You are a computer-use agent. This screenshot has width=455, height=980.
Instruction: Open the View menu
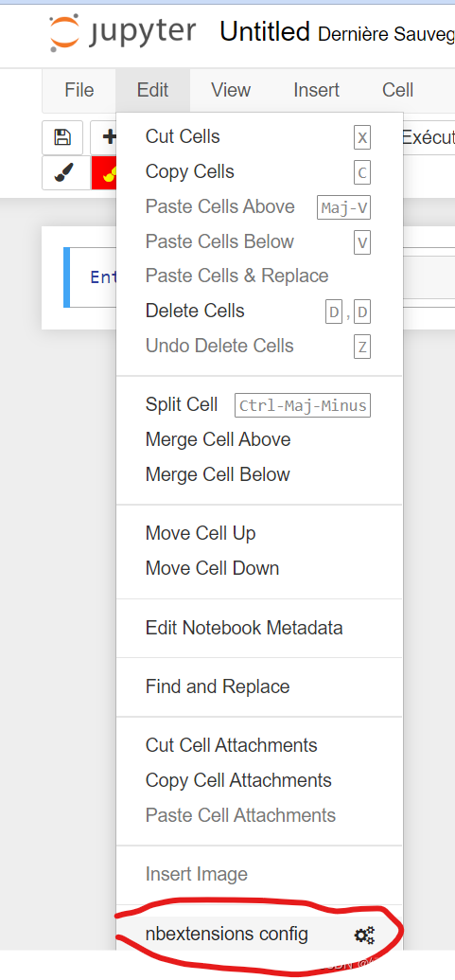[x=231, y=90]
